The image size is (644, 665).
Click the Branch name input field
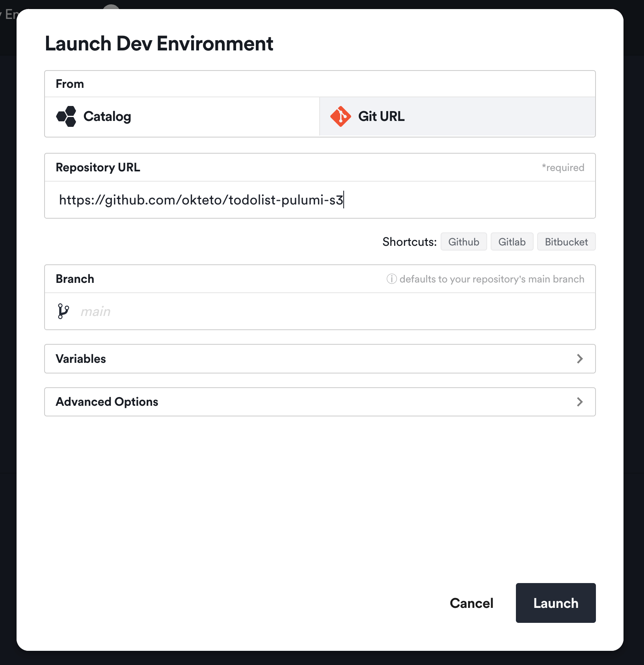(x=320, y=311)
